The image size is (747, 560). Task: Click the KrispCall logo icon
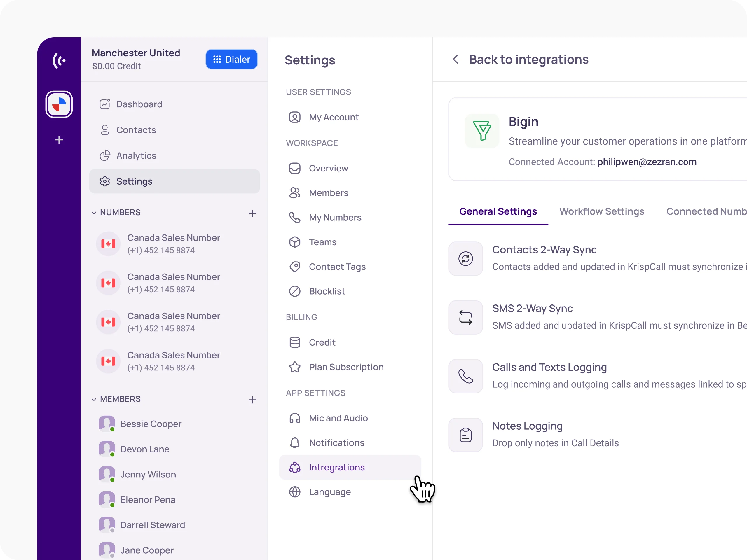coord(59,61)
